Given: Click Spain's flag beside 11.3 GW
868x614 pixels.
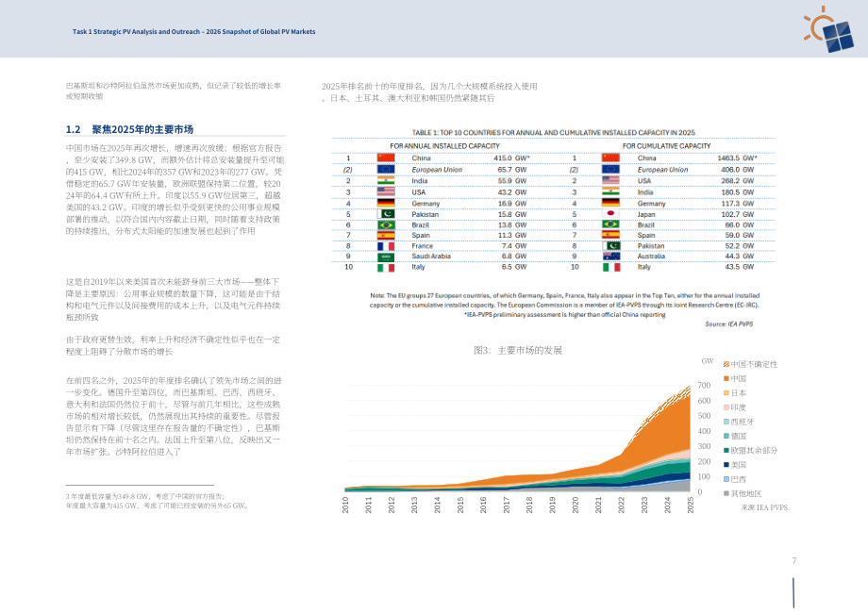Looking at the screenshot, I should point(386,235).
